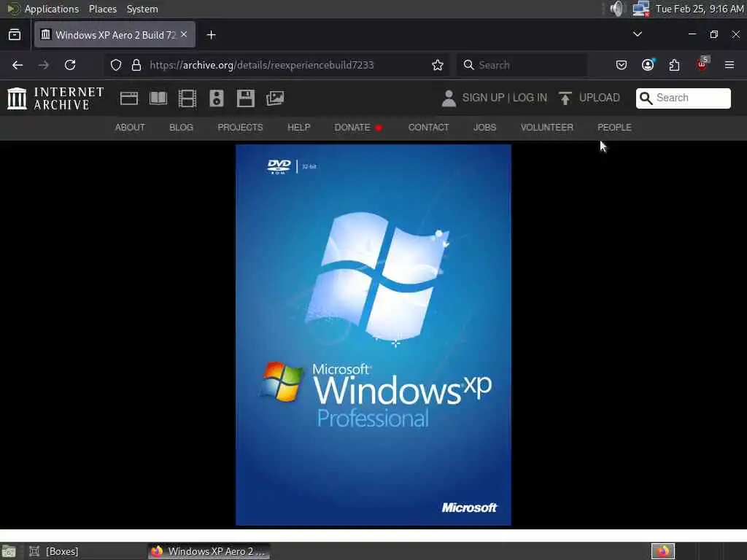The height and width of the screenshot is (560, 747).
Task: Click the Windows XP Professional cover image
Action: 373,335
